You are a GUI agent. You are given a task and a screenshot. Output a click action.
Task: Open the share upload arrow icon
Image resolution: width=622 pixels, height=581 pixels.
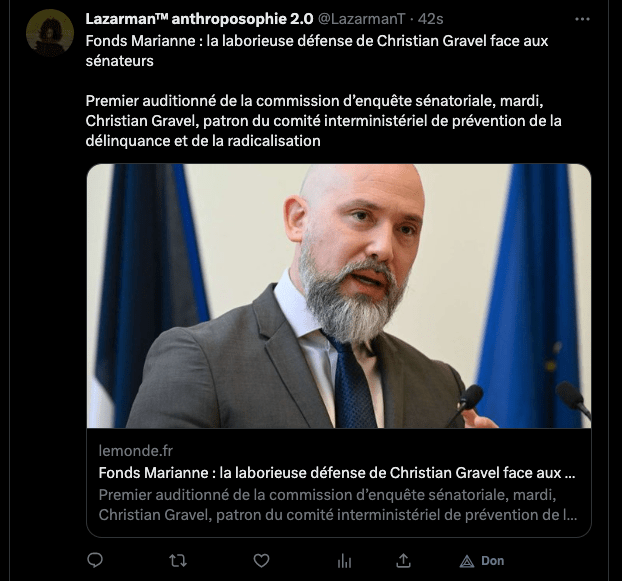point(403,560)
